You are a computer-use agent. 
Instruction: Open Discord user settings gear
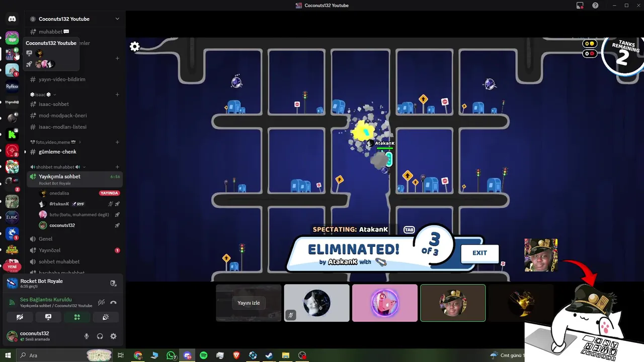coord(113,336)
